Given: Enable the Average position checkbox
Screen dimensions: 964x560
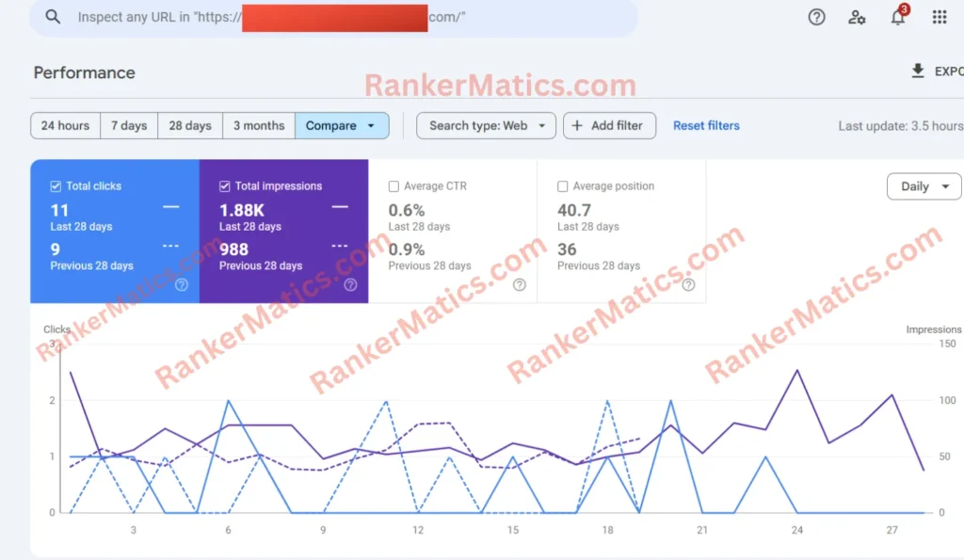Looking at the screenshot, I should (x=563, y=186).
